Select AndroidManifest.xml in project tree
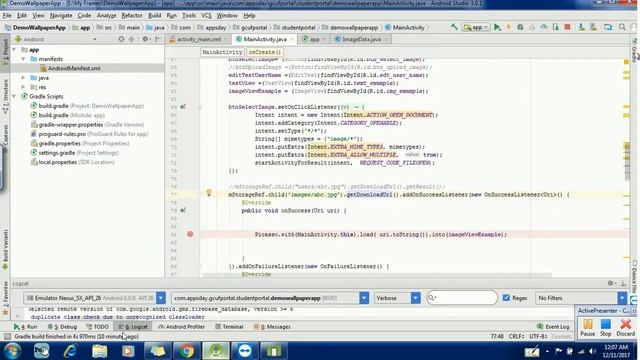The height and width of the screenshot is (360, 640). tap(74, 68)
